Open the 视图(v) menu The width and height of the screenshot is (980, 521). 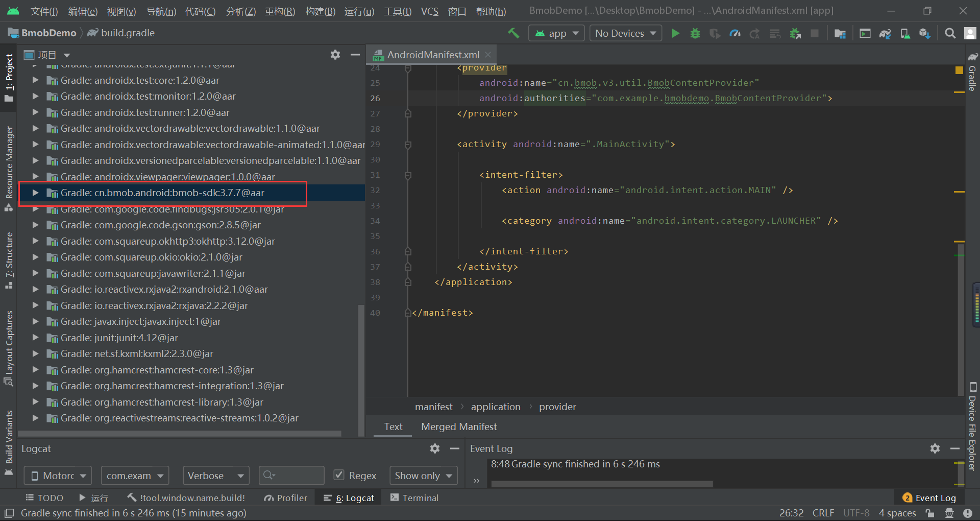[121, 11]
